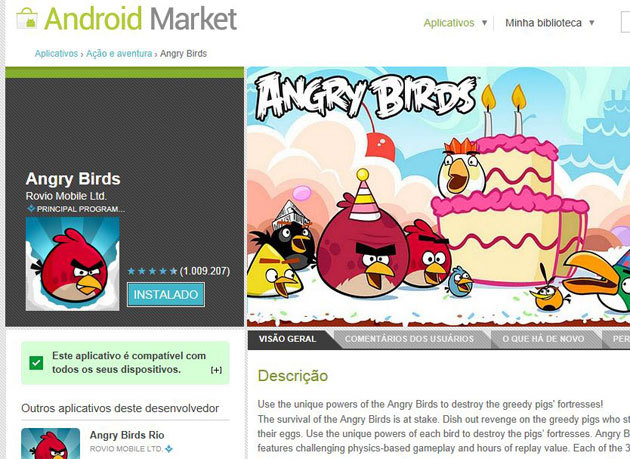Click the verified badge beside Rovio Mobile Ltd.
The image size is (630, 459).
tap(169, 449)
